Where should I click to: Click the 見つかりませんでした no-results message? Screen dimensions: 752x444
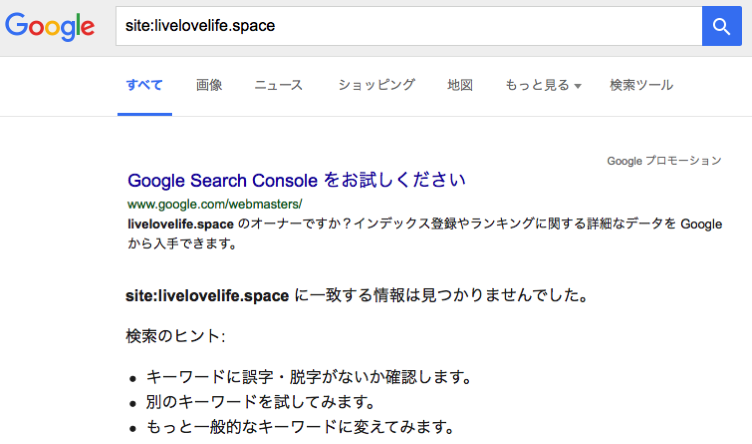pos(357,295)
